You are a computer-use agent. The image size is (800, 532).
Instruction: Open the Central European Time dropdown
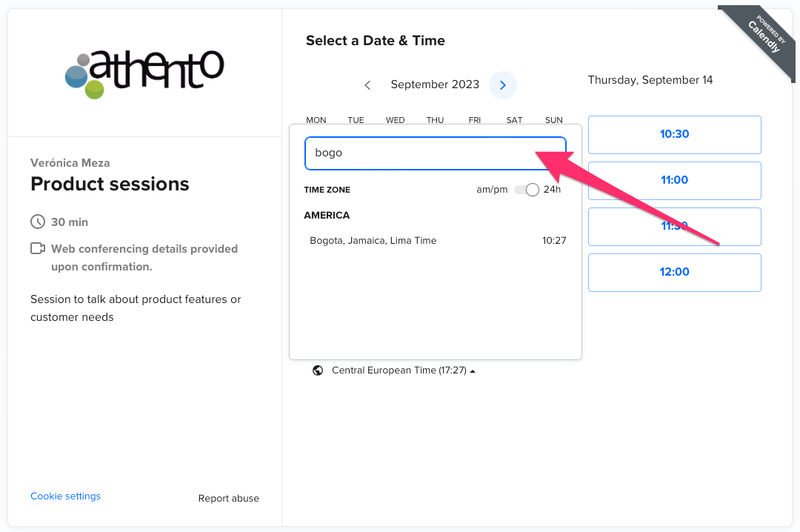pyautogui.click(x=399, y=370)
